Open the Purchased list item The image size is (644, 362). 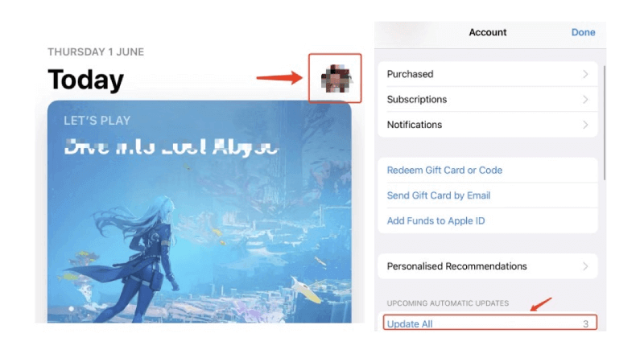(488, 74)
